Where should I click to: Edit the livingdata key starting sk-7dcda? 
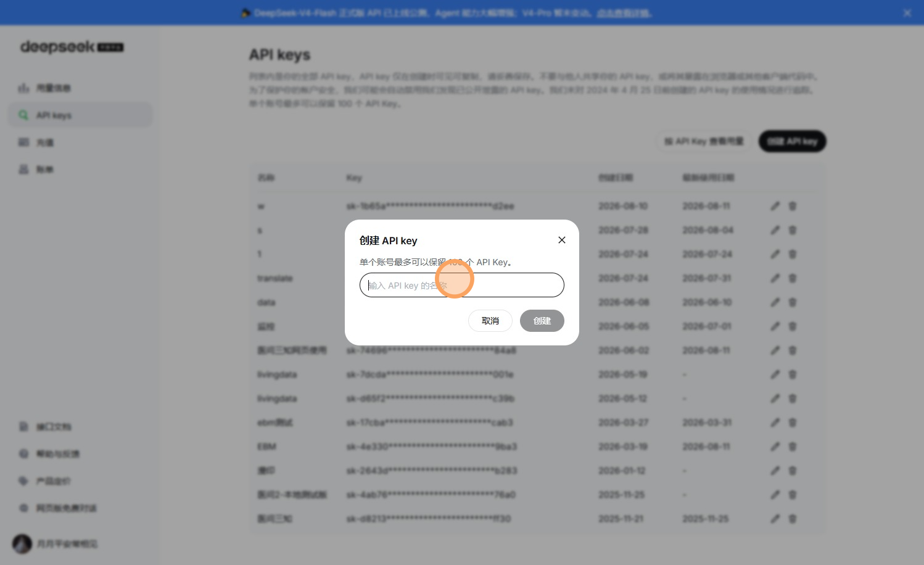[775, 374]
